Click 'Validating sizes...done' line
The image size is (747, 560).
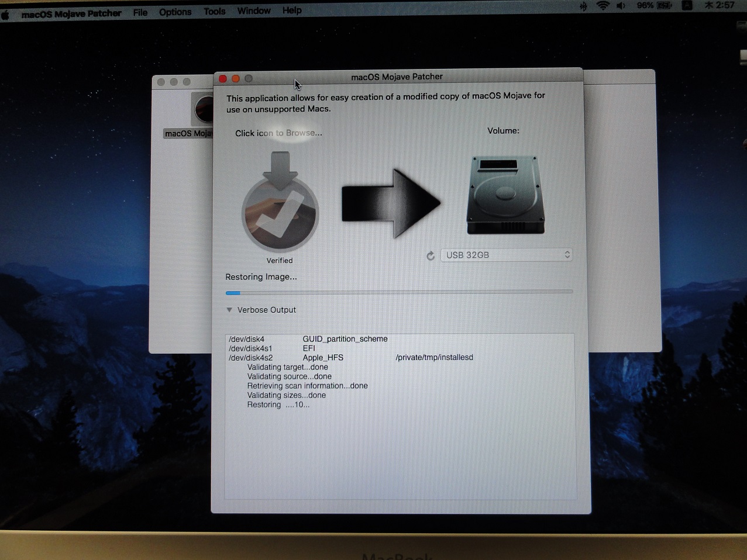287,395
